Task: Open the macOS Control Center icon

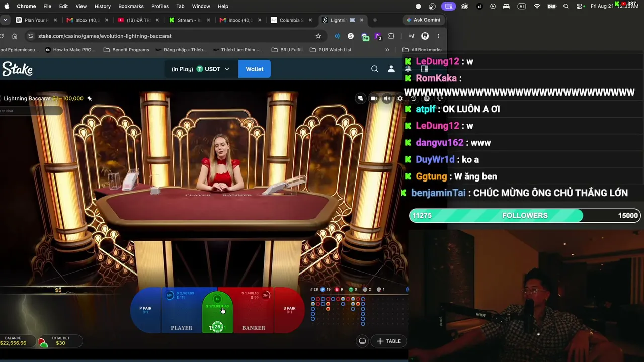Action: (x=580, y=6)
